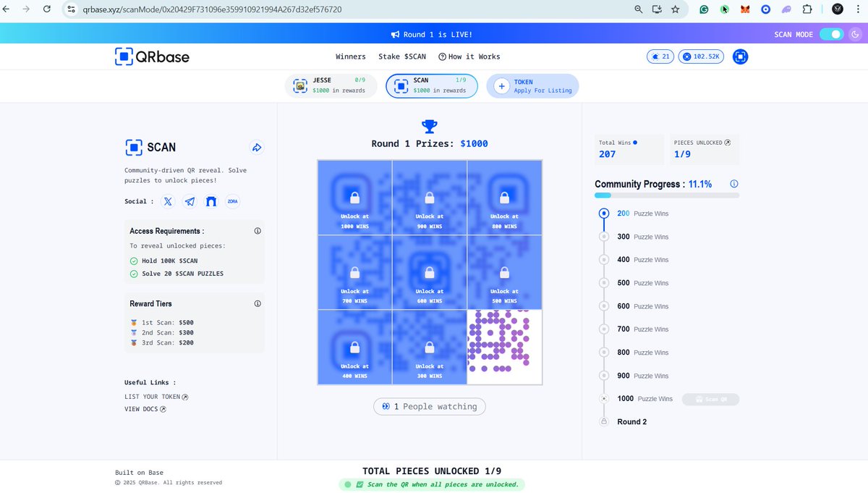Click the Round 2 lock marker

[604, 421]
